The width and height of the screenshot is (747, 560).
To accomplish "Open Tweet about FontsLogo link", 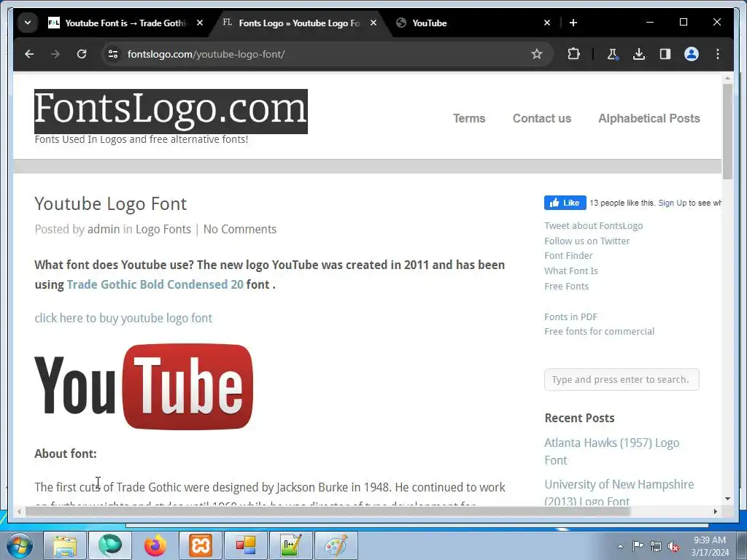I will point(593,226).
